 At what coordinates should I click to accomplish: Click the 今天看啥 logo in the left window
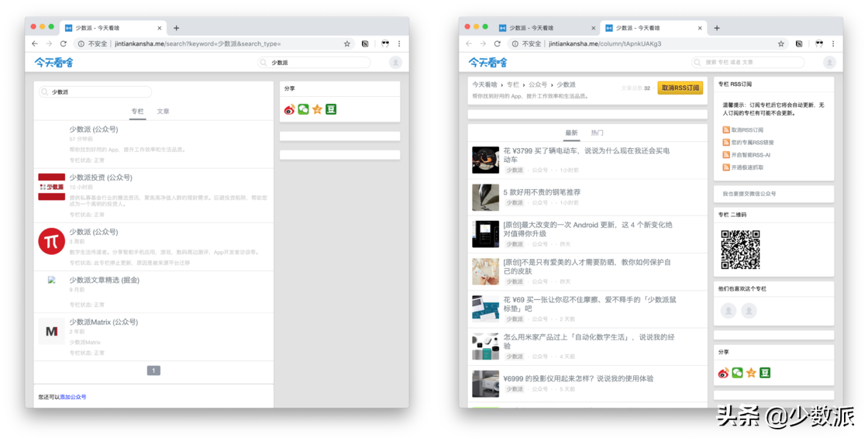[x=53, y=63]
